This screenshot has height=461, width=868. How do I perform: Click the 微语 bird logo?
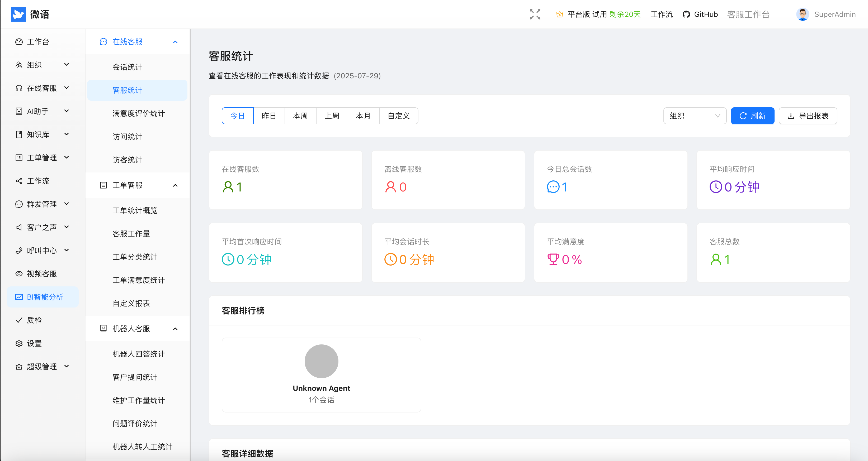point(18,14)
